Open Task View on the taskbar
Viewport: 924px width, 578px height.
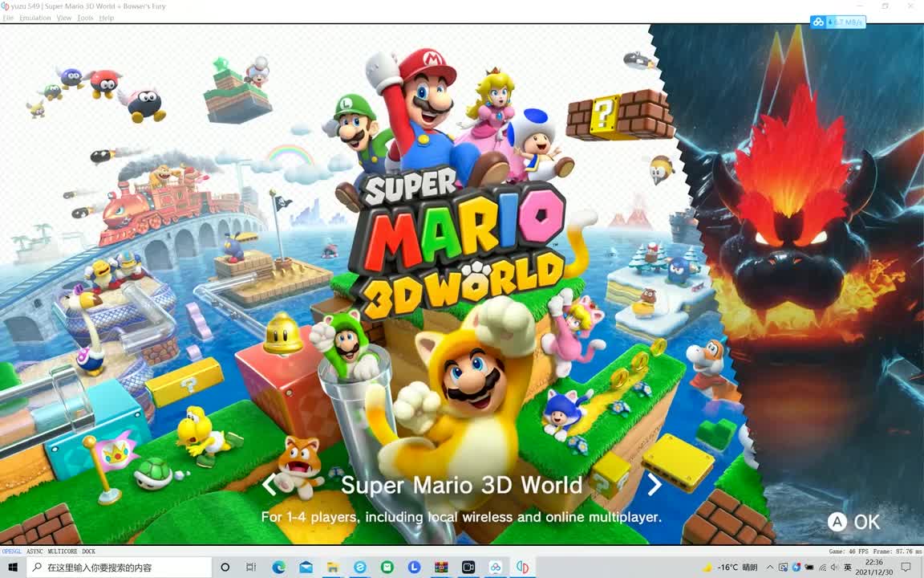pyautogui.click(x=251, y=567)
